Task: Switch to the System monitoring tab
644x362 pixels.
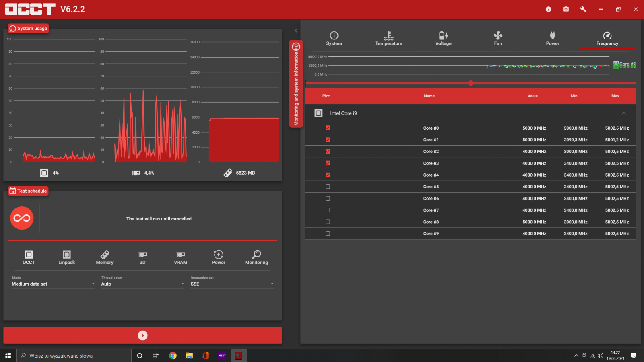Action: tap(334, 39)
